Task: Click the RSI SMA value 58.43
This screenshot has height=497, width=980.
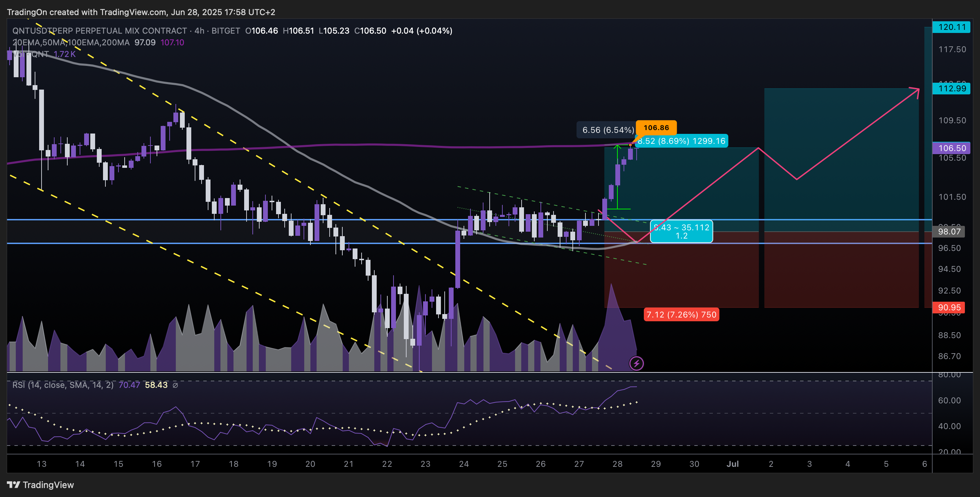Action: pos(156,385)
